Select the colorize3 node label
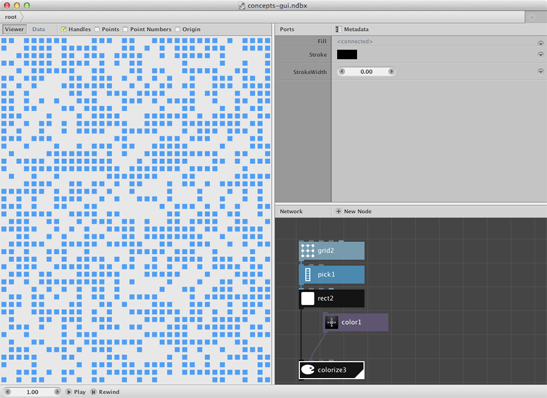The height and width of the screenshot is (398, 547). 332,370
